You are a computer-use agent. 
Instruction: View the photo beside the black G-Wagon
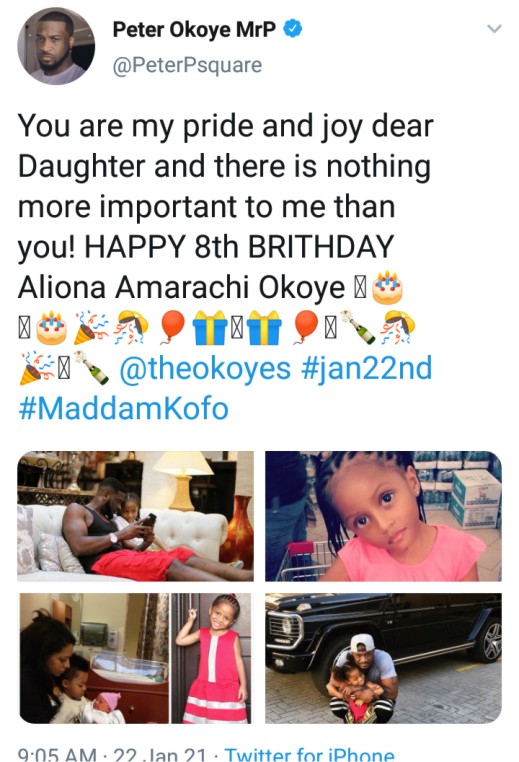[383, 658]
